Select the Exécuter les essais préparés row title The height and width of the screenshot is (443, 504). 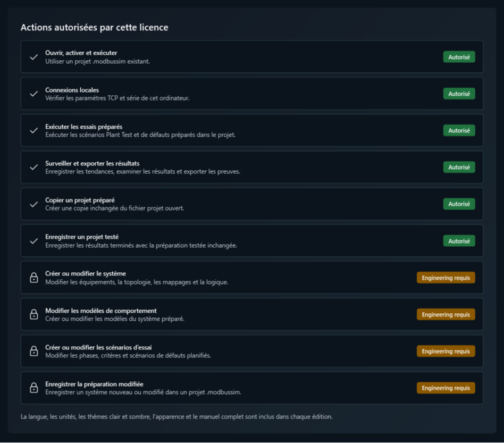(83, 127)
